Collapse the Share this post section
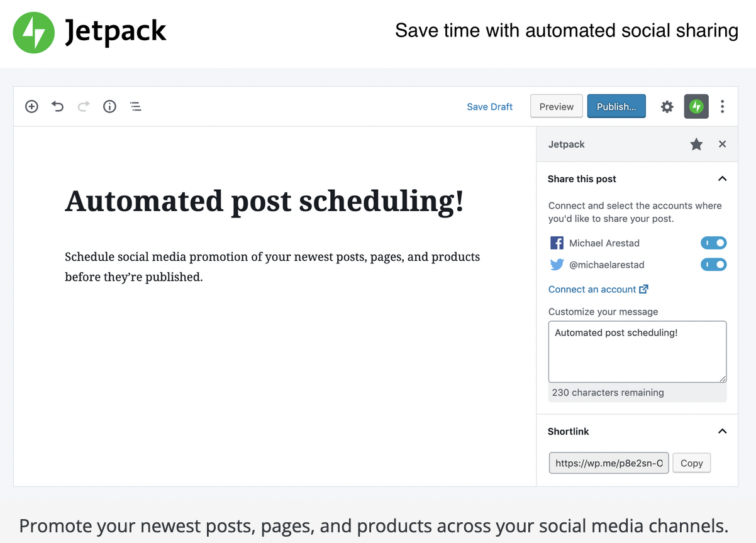This screenshot has height=543, width=756. pyautogui.click(x=722, y=178)
